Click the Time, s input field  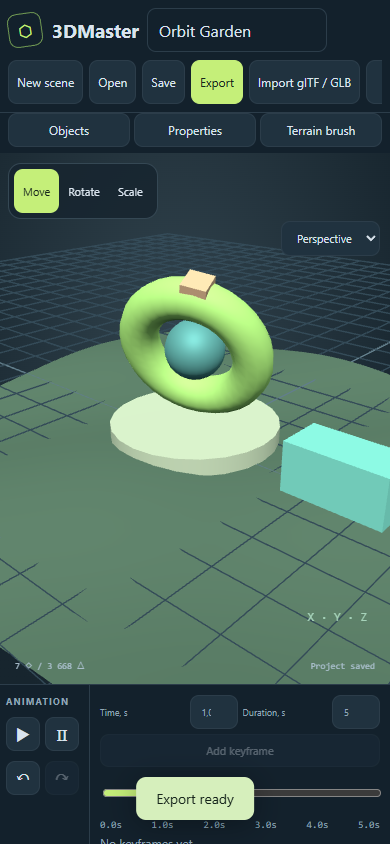click(214, 712)
